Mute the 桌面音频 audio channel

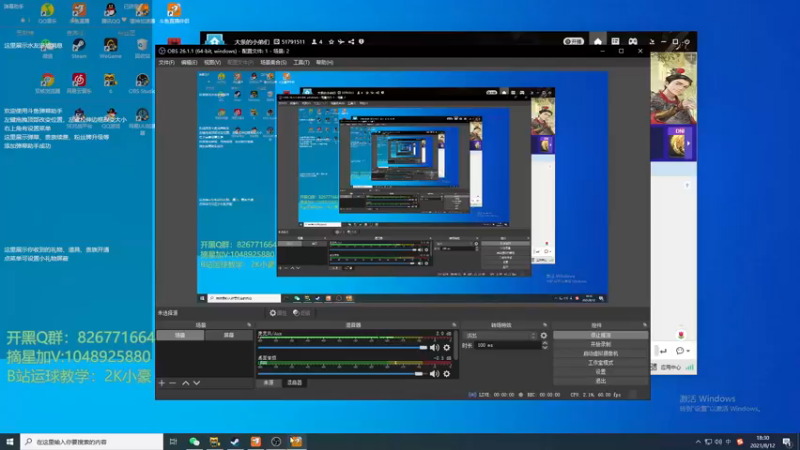click(434, 373)
